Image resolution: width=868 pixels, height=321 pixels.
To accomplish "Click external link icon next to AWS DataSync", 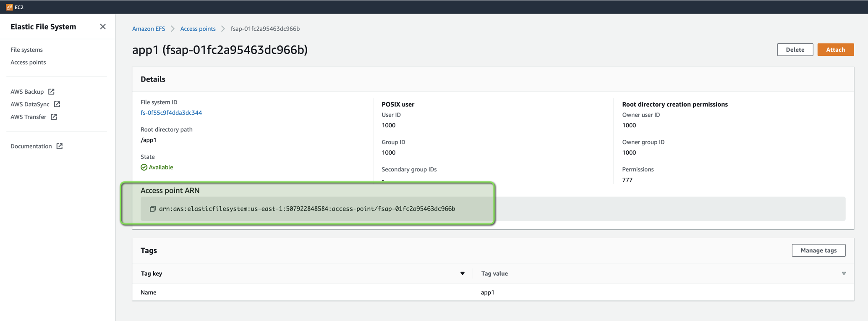I will coord(57,104).
